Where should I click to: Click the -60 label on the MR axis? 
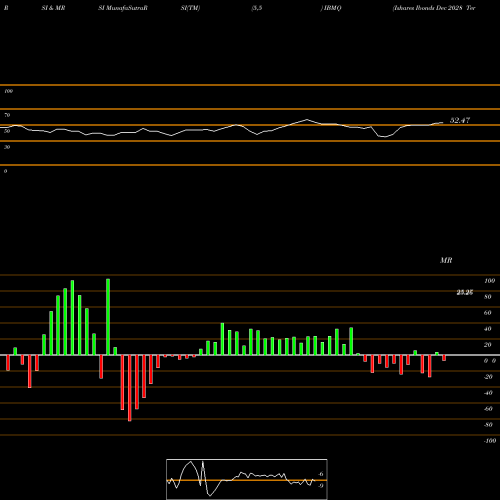[x=488, y=409]
